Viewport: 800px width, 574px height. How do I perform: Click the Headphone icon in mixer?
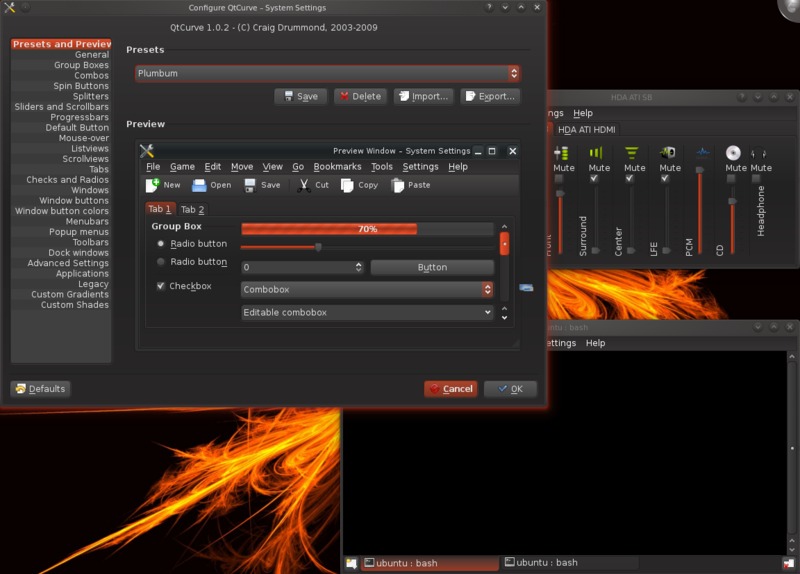pyautogui.click(x=758, y=153)
